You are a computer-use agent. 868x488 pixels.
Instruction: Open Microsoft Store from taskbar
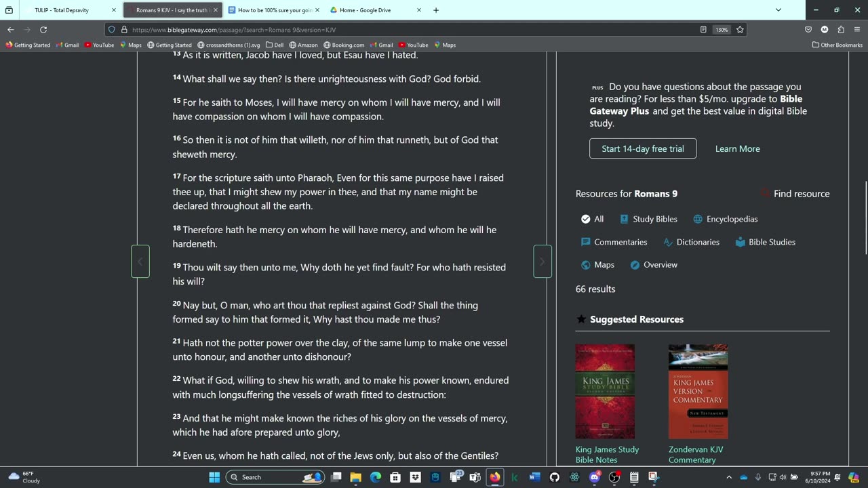point(395,477)
